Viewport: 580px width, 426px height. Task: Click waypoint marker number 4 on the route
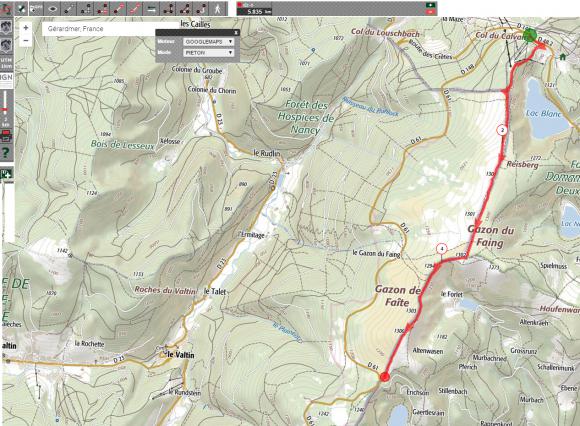(x=441, y=249)
